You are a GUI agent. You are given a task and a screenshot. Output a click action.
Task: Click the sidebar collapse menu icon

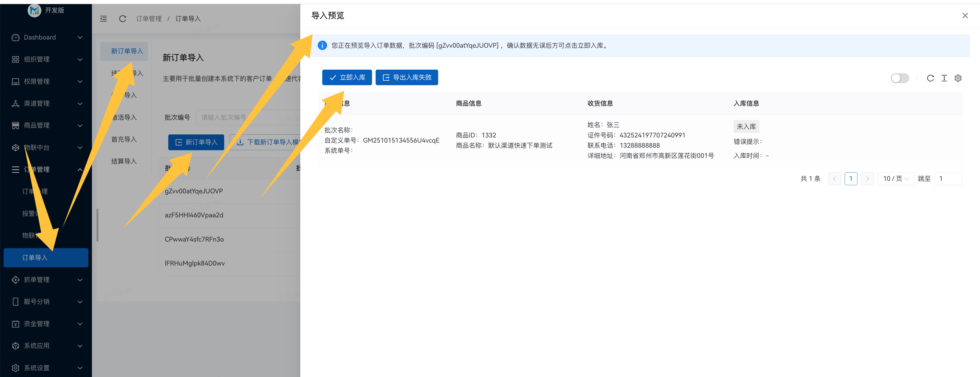click(103, 19)
